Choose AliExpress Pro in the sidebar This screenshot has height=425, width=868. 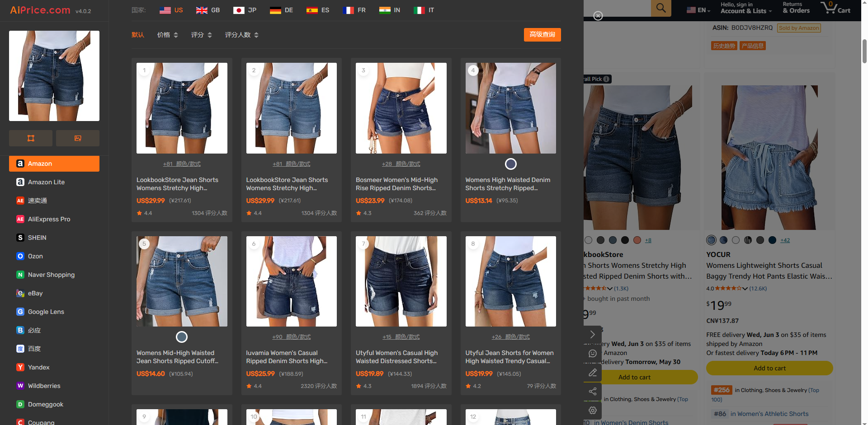click(x=54, y=219)
